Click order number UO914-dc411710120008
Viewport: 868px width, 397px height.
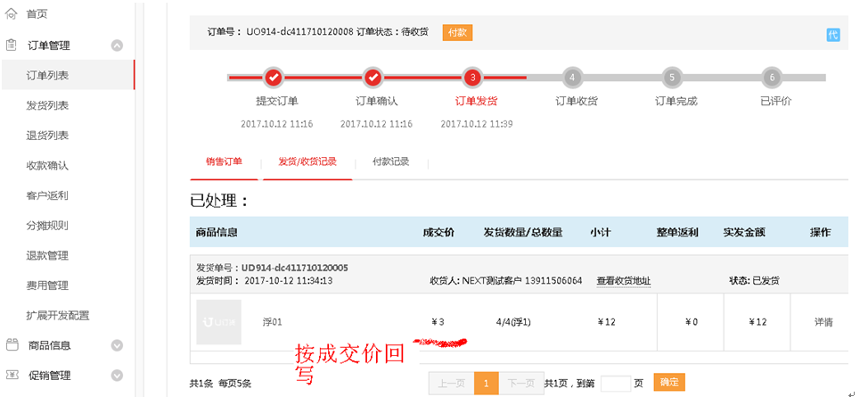pos(299,32)
